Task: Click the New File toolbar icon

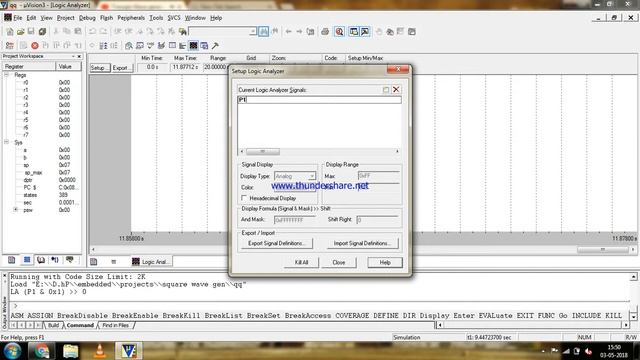Action: point(10,31)
